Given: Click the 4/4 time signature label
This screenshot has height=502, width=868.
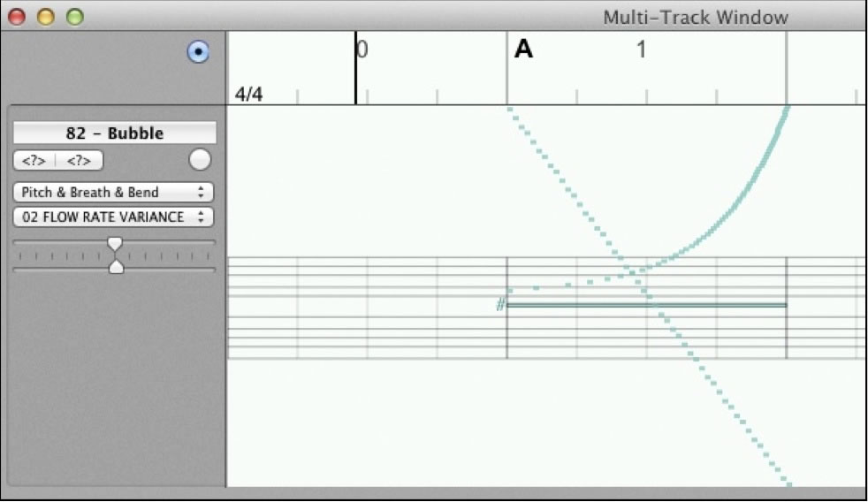Looking at the screenshot, I should (x=249, y=94).
